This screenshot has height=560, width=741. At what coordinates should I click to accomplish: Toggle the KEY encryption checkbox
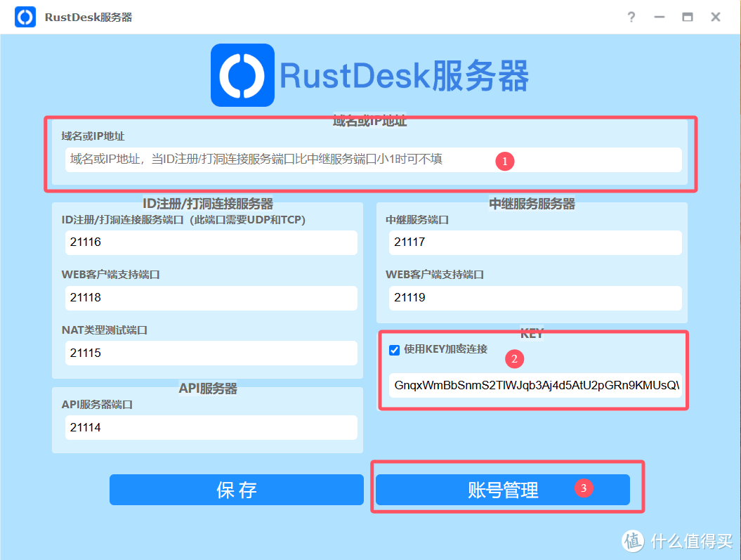click(394, 350)
